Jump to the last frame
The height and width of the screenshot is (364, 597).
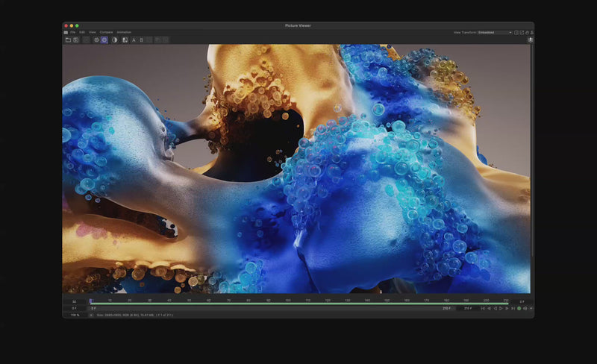[513, 308]
